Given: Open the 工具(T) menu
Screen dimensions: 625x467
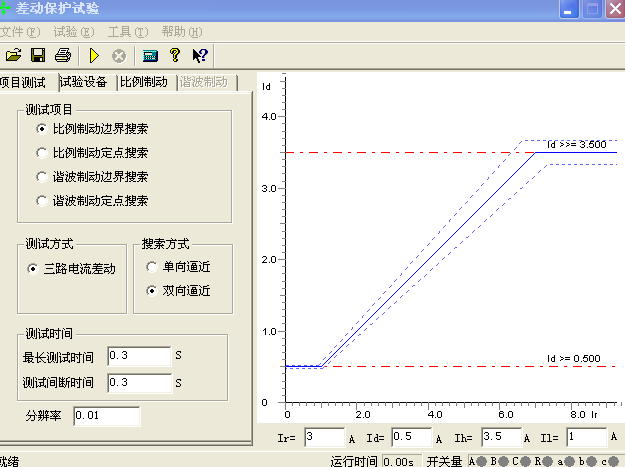Looking at the screenshot, I should coord(128,32).
